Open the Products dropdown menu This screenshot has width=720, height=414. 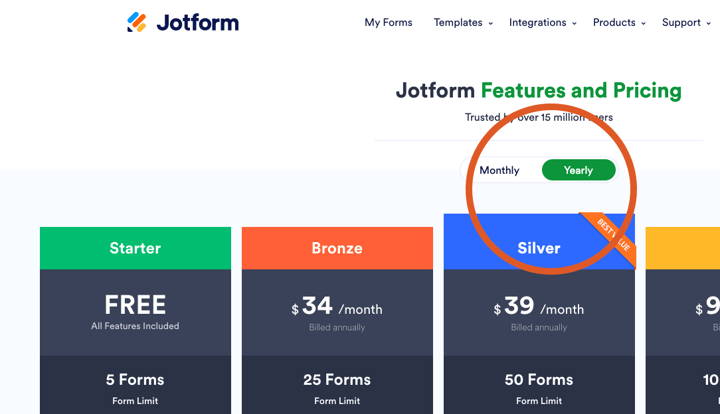coord(619,22)
